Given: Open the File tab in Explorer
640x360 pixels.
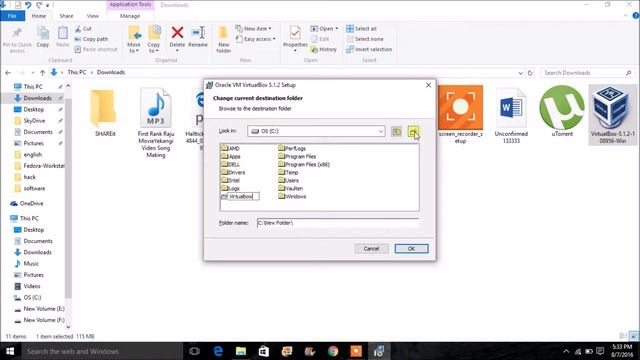Looking at the screenshot, I should point(12,16).
